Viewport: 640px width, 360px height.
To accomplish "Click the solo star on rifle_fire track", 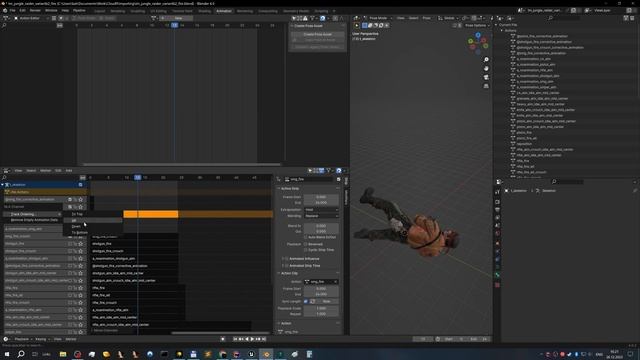I will (80, 288).
